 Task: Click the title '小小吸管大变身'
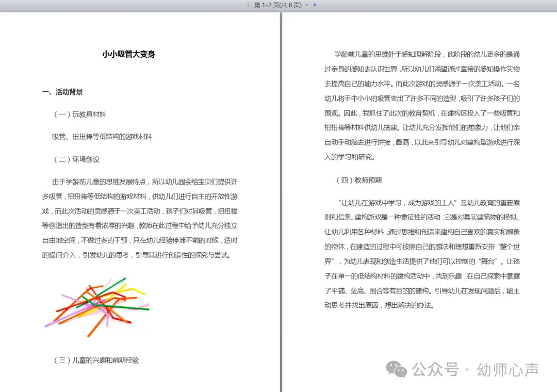128,54
